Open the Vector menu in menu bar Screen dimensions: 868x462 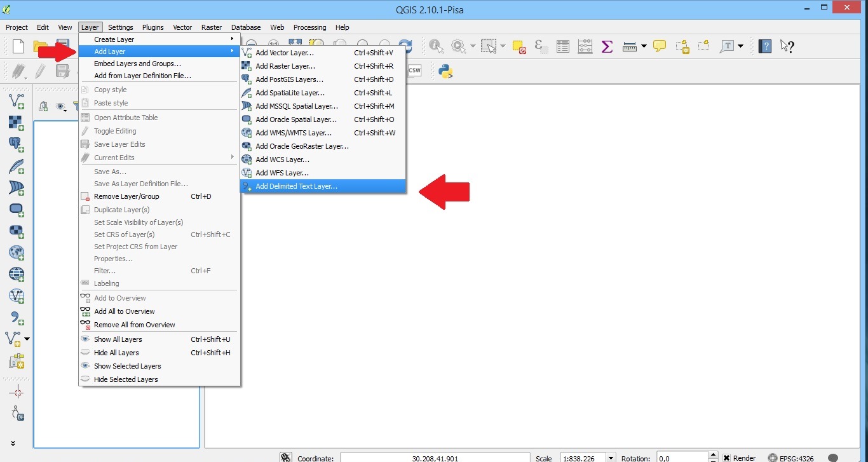182,27
